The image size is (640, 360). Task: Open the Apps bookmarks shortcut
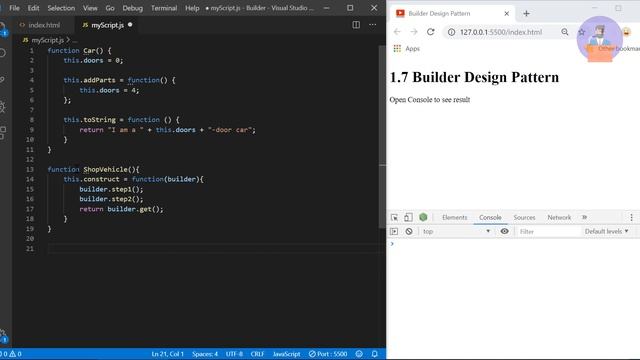(x=407, y=49)
